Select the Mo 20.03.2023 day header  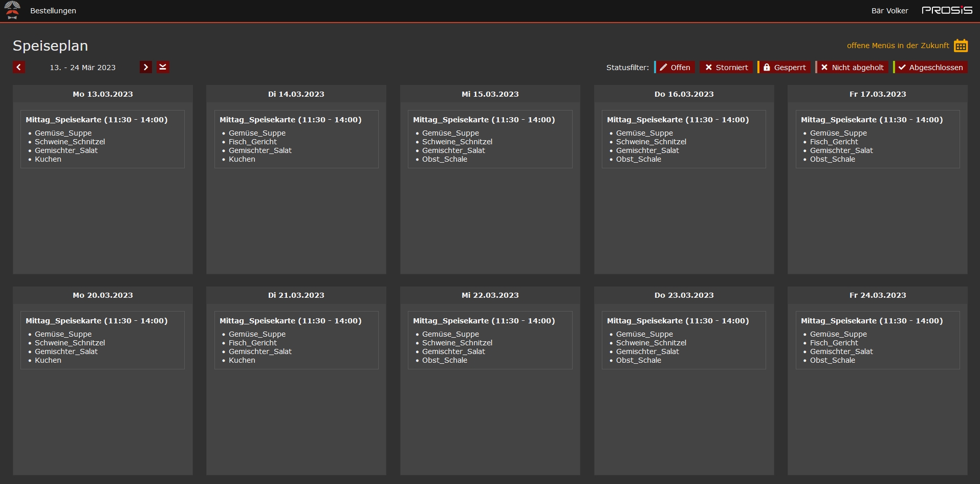[103, 295]
